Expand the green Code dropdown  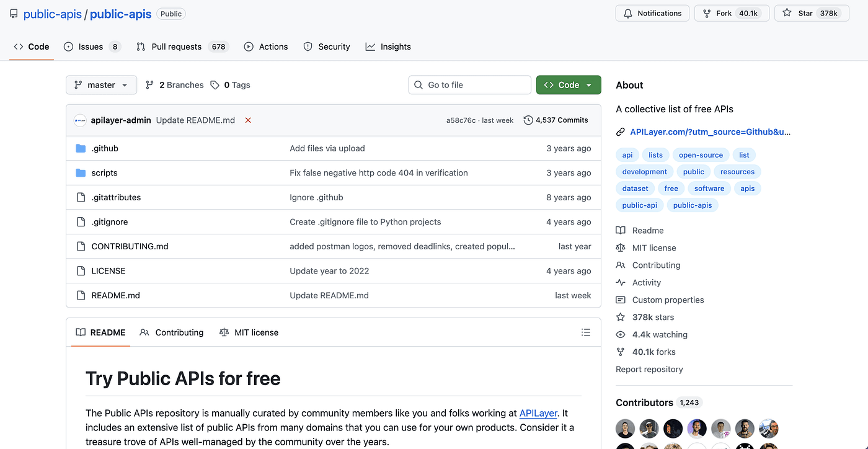[568, 85]
